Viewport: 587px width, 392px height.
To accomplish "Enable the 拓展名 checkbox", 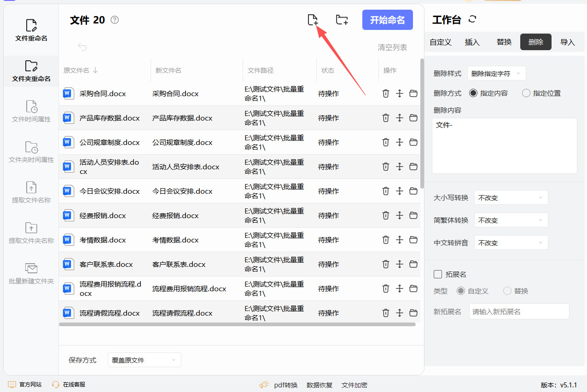I will point(438,274).
